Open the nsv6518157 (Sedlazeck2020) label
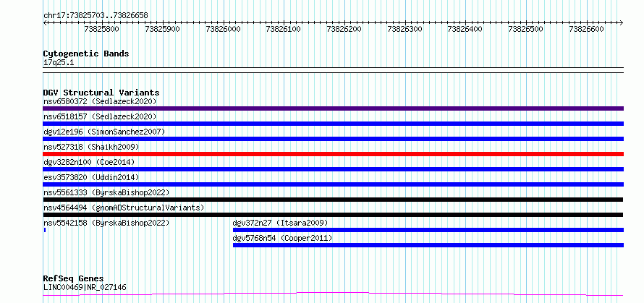 (x=100, y=116)
